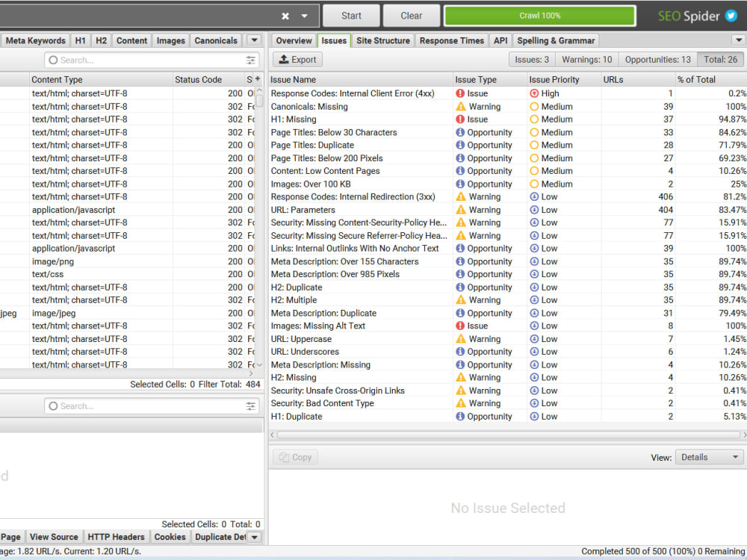Click the left table vertical scrollbar thumb
This screenshot has height=560, width=747.
tap(260, 101)
